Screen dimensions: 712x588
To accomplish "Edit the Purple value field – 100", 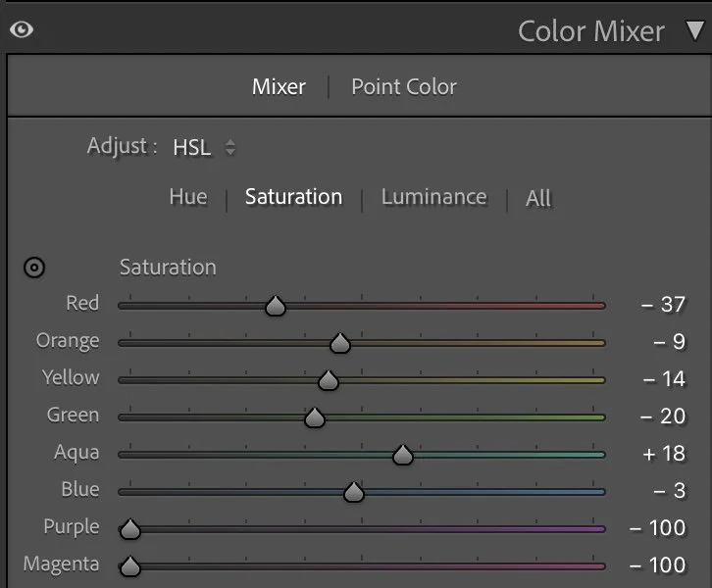I will (x=657, y=527).
